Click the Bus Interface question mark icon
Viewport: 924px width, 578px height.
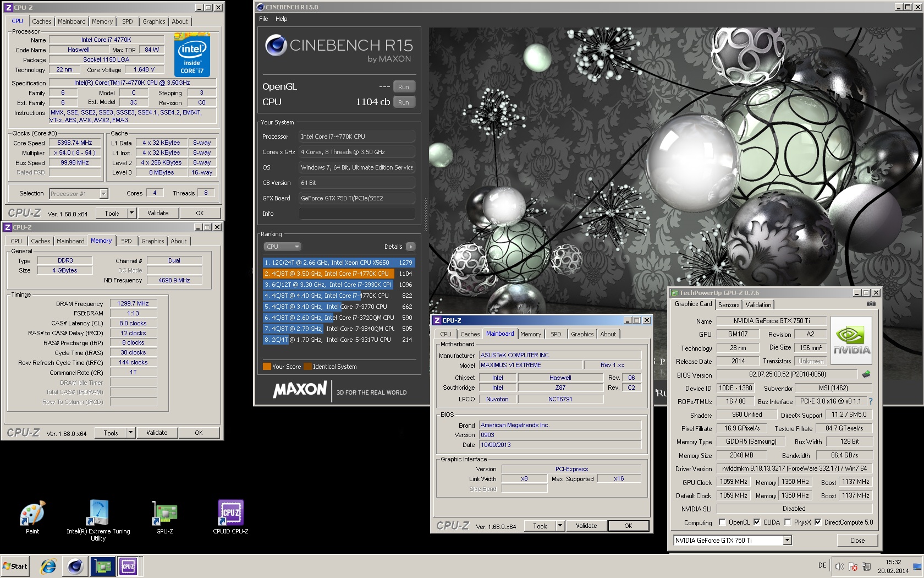(870, 401)
